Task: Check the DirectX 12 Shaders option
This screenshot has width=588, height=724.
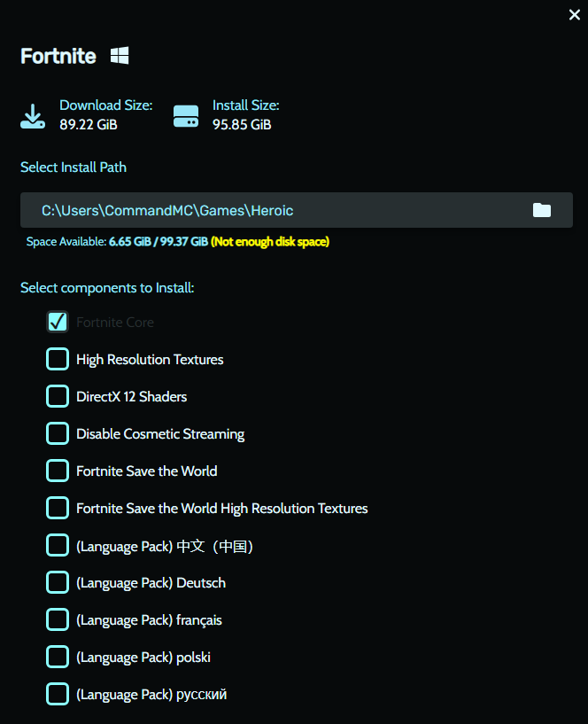Action: pos(58,396)
